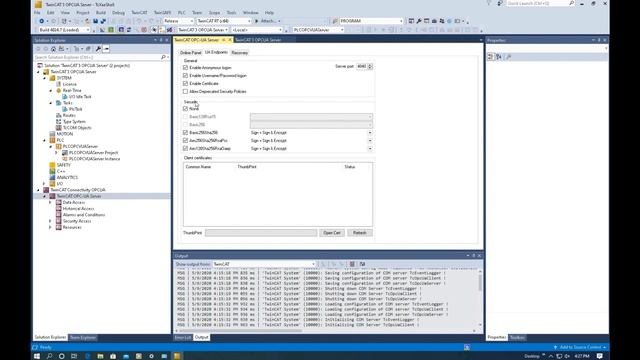640x360 pixels.
Task: Open Windows Start button
Action: point(37,356)
